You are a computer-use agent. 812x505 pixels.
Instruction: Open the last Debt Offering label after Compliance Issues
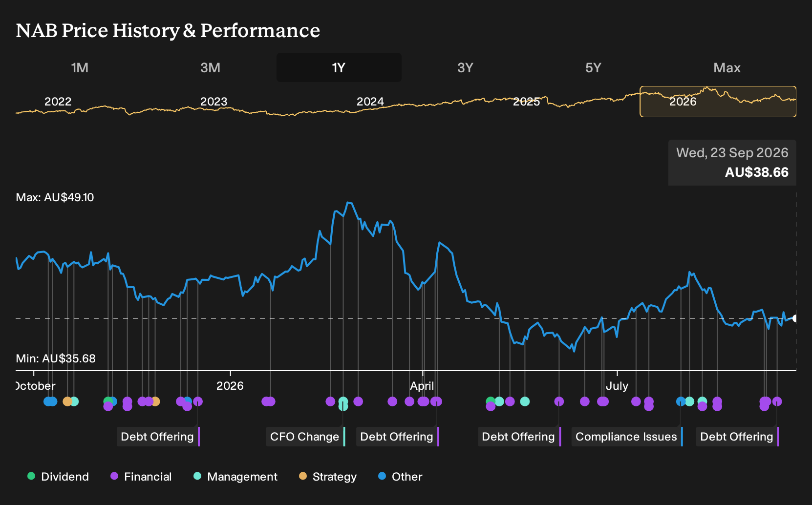738,437
